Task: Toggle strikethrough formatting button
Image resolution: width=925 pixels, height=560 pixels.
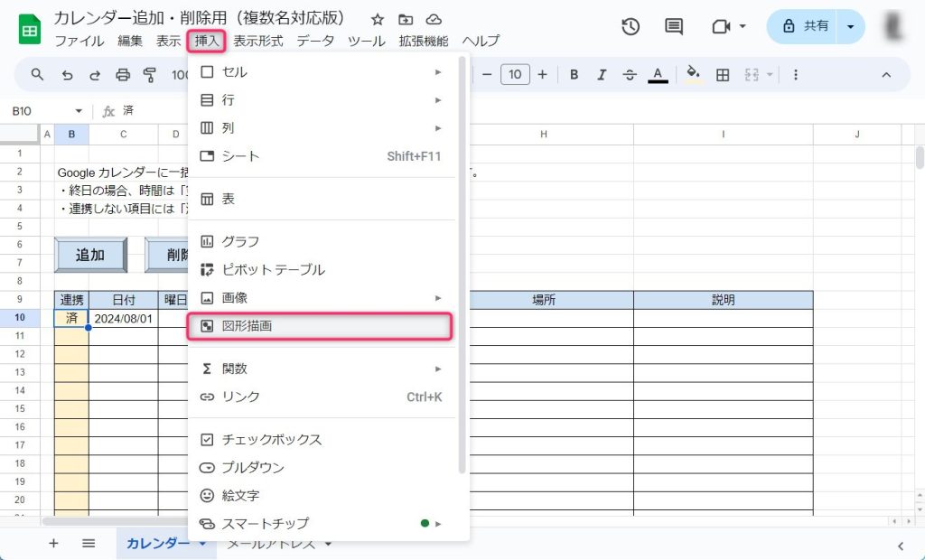Action: point(630,75)
